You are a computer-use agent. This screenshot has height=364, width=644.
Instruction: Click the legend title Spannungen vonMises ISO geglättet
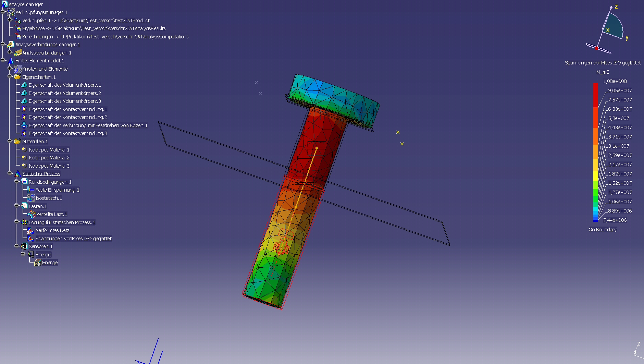click(603, 63)
